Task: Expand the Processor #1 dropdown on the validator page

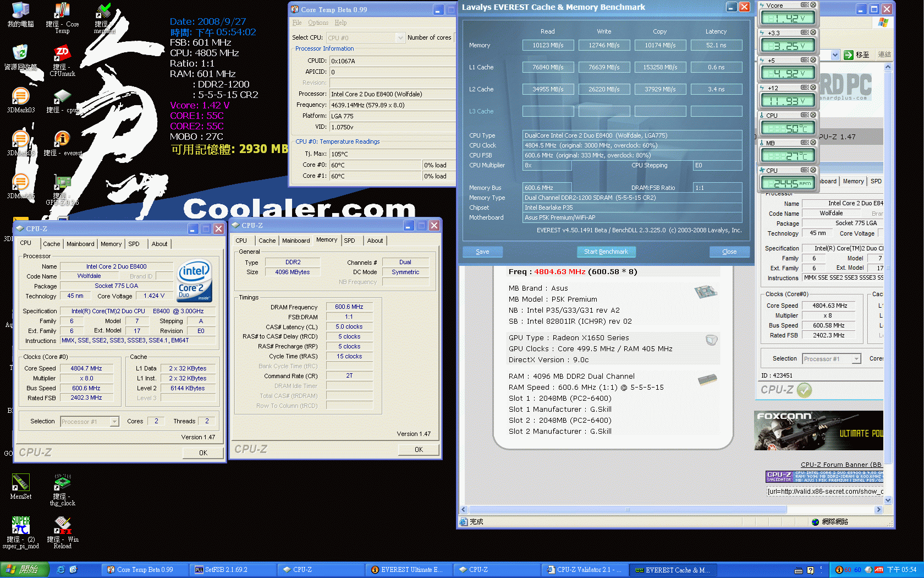Action: pos(856,359)
